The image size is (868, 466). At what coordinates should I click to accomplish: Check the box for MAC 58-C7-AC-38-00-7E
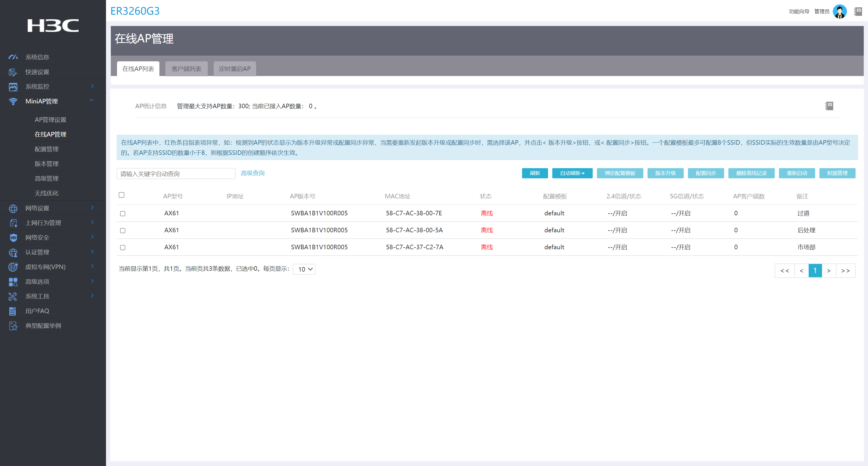coord(123,214)
